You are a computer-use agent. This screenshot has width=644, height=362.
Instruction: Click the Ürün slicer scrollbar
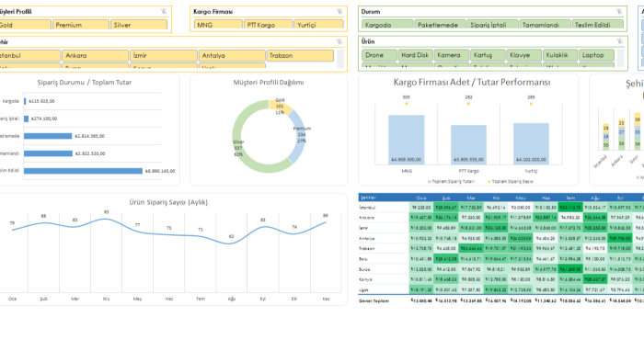coord(620,58)
